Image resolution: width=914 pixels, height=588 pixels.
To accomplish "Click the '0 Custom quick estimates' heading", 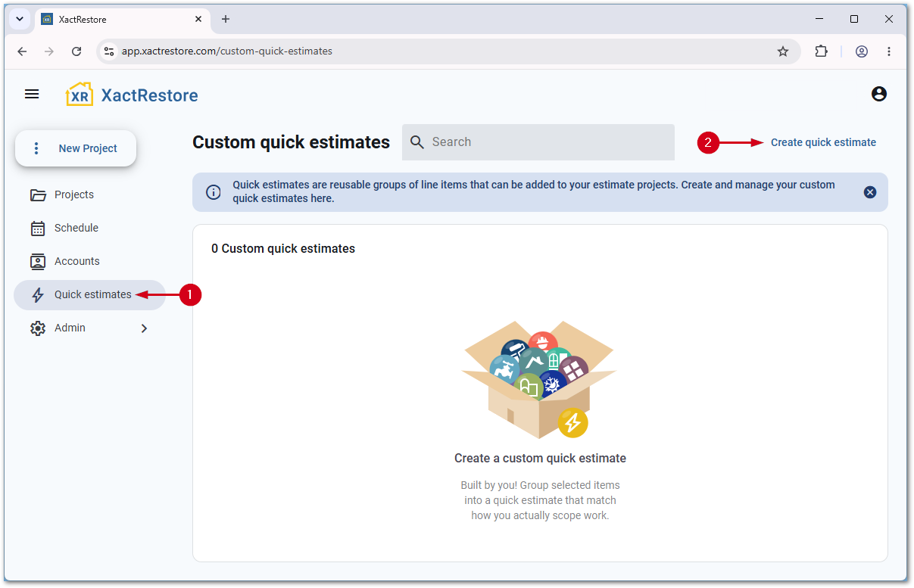I will tap(283, 248).
